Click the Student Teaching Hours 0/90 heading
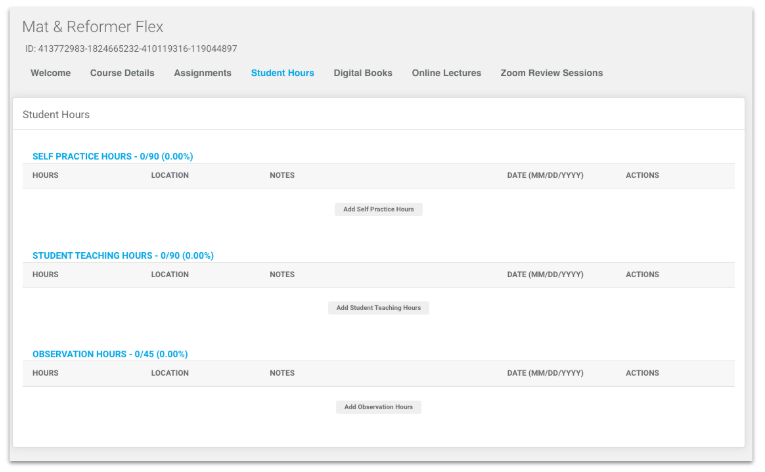 point(123,255)
